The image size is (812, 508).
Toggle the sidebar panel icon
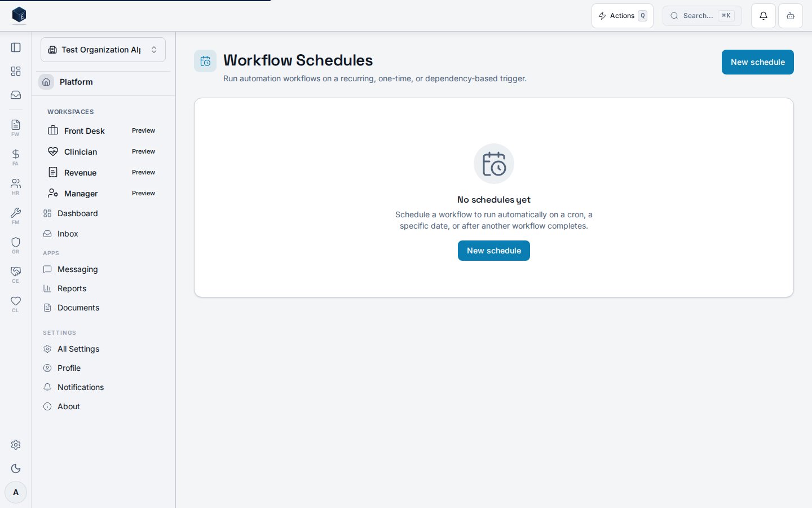[16, 47]
